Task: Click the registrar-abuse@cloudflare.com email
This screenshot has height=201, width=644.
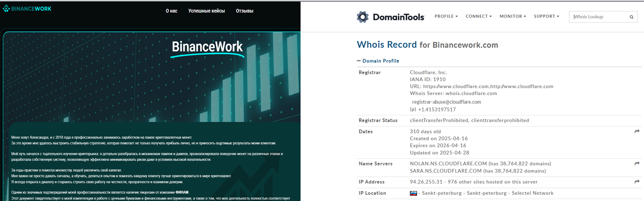Action: click(x=446, y=102)
